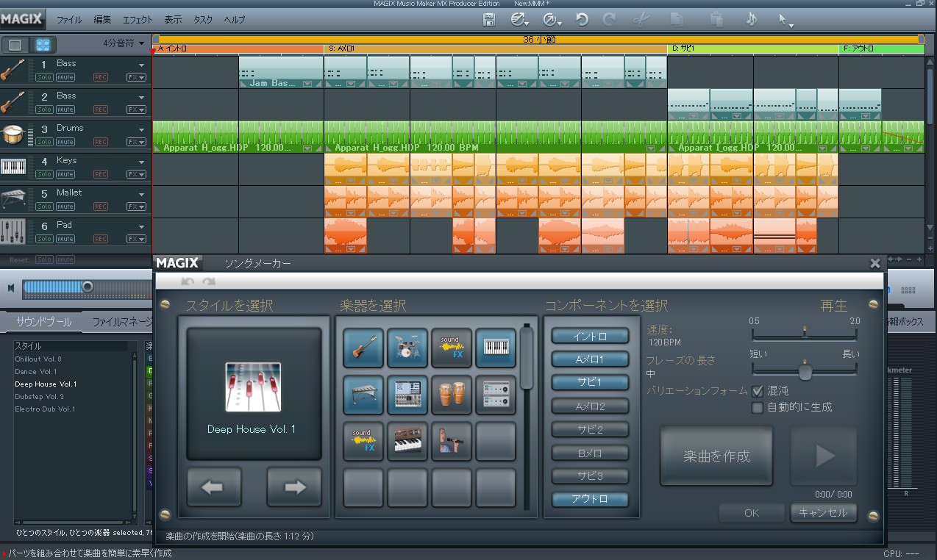937x560 pixels.
Task: Open the エフェクト menu
Action: tap(138, 20)
